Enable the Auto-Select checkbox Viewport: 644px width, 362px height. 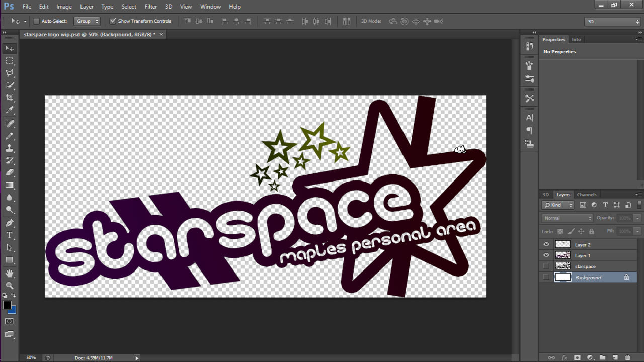[x=36, y=21]
